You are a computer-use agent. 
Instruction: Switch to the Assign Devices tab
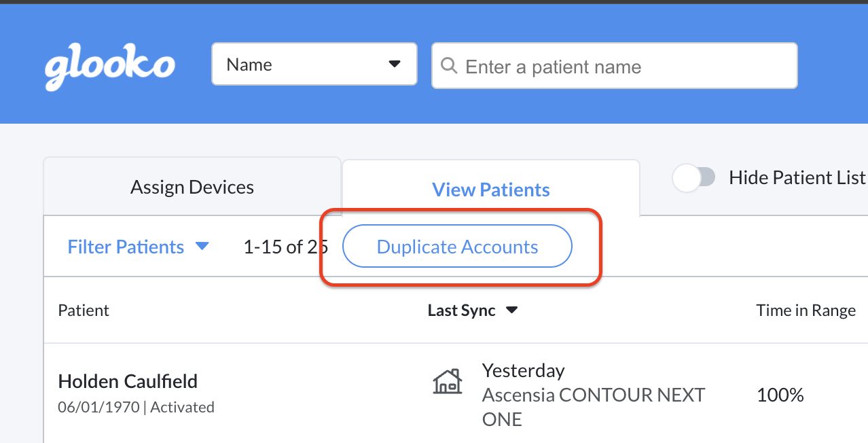tap(192, 186)
